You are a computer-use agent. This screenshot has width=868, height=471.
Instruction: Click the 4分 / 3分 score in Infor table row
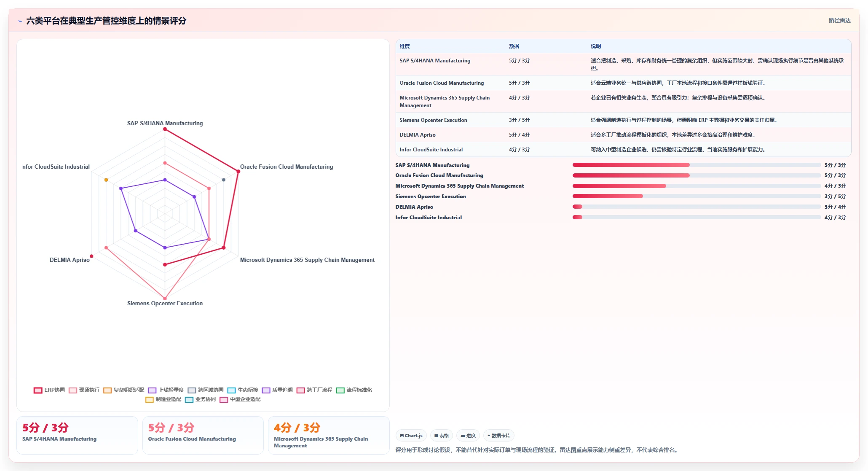(519, 150)
